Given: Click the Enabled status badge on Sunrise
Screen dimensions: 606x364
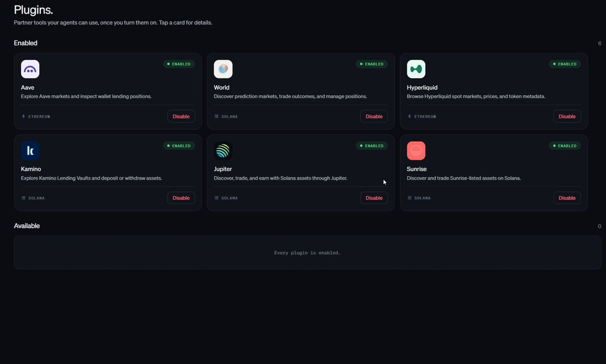Looking at the screenshot, I should click(x=565, y=146).
